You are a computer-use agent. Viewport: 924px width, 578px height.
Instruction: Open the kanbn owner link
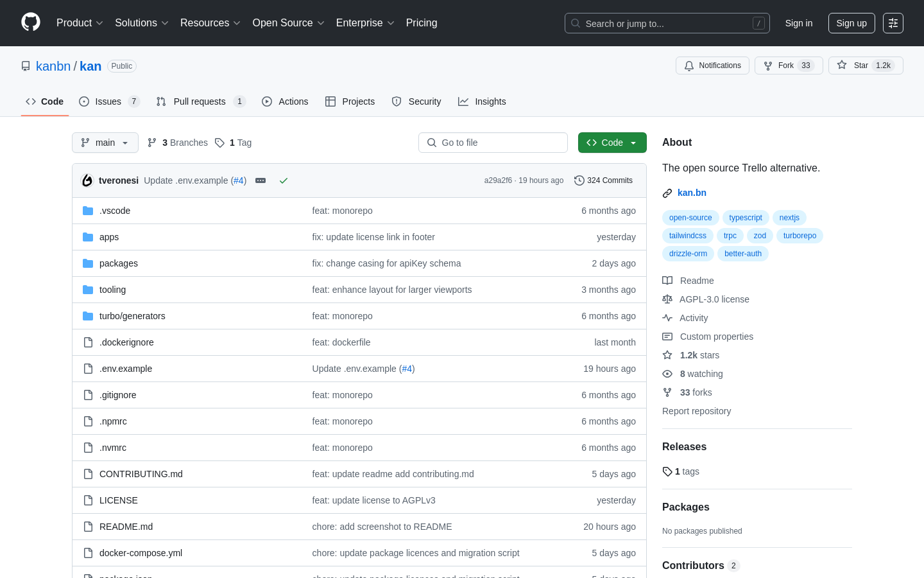tap(53, 66)
